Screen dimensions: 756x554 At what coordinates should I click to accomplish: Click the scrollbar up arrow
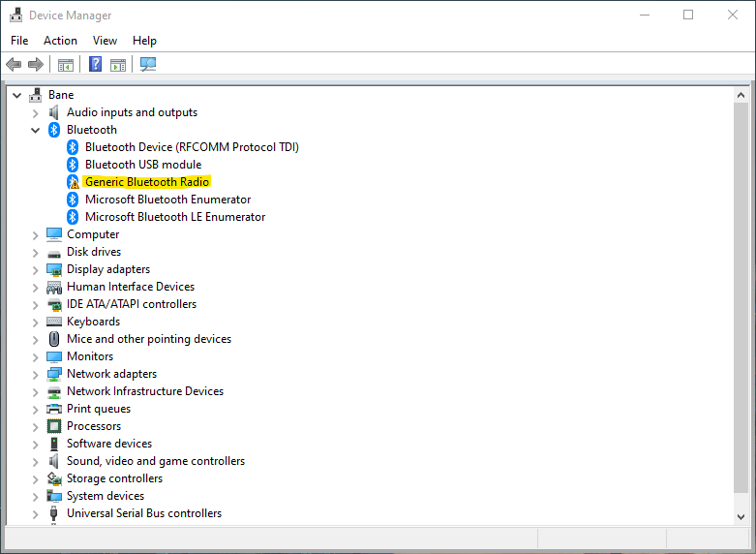pyautogui.click(x=741, y=95)
